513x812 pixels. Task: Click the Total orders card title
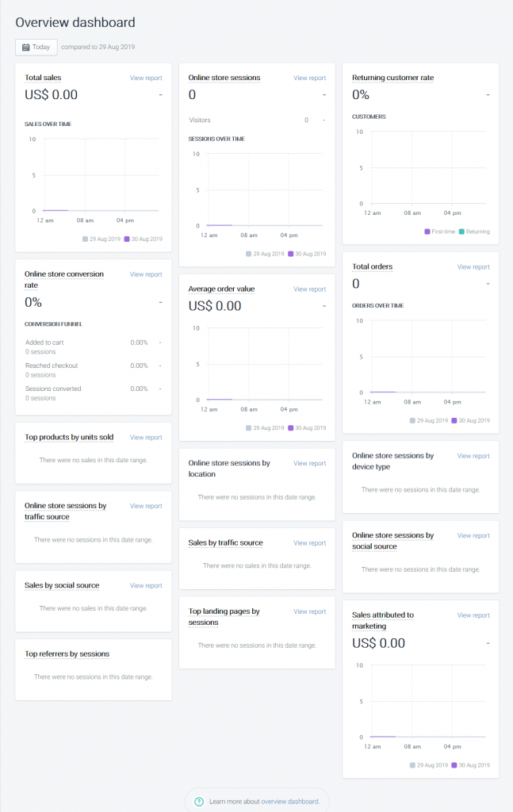(372, 266)
